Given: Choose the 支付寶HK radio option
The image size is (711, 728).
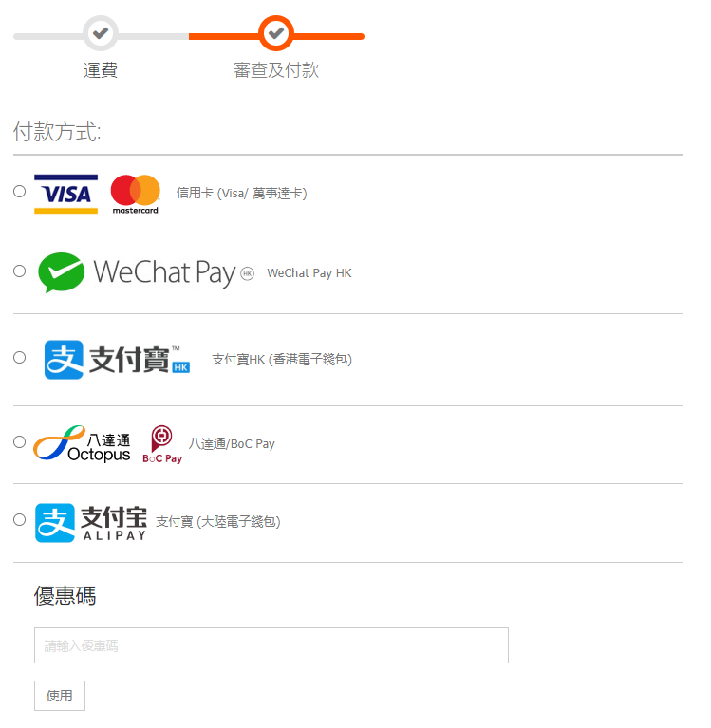Looking at the screenshot, I should pyautogui.click(x=20, y=358).
